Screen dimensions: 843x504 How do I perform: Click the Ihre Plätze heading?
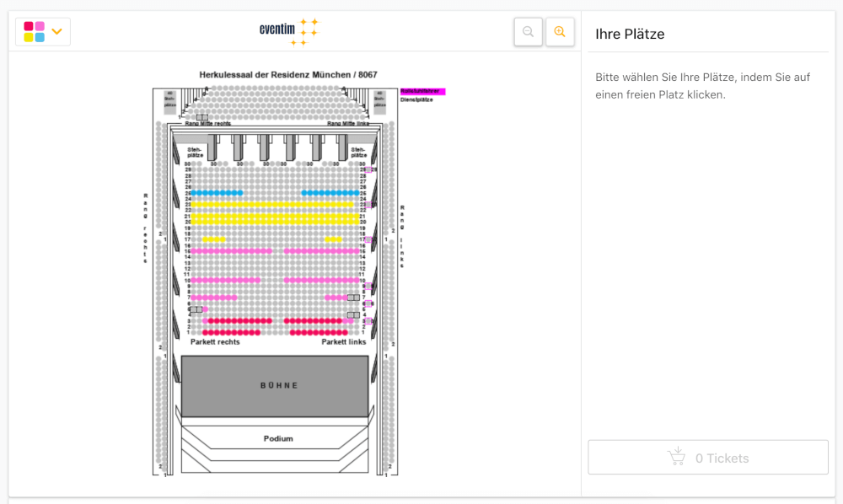click(630, 35)
